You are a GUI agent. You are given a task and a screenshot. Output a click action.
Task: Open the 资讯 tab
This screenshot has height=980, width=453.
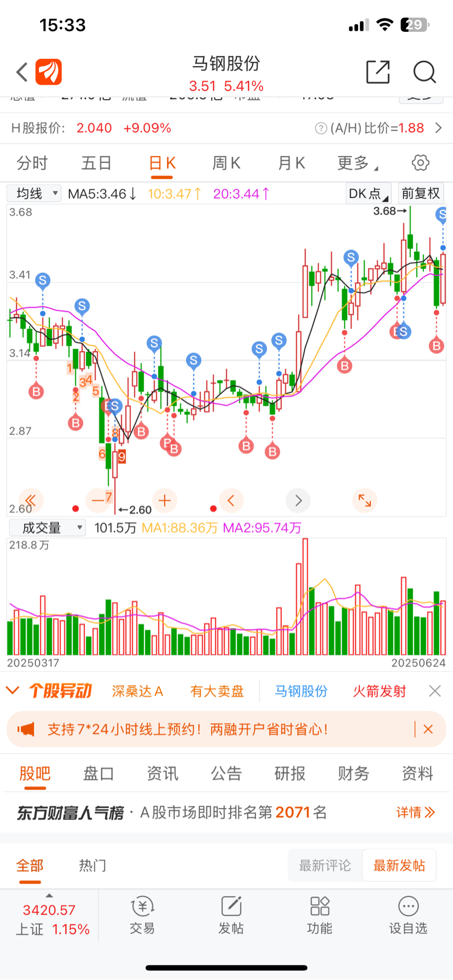162,773
